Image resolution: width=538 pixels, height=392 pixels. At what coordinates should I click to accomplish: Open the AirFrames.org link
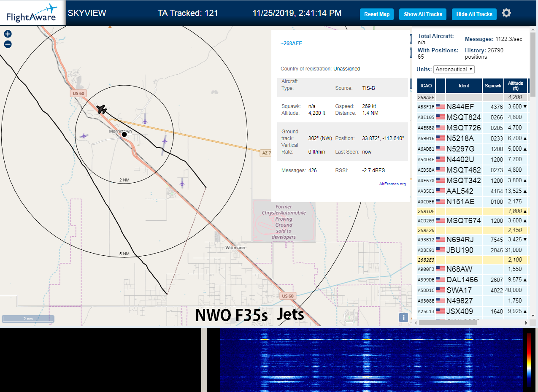point(392,184)
